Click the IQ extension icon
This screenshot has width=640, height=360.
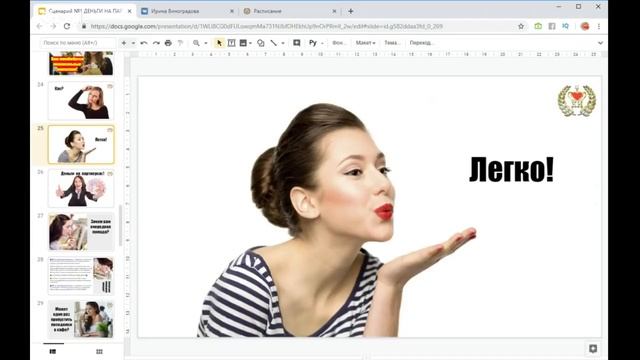tap(565, 26)
